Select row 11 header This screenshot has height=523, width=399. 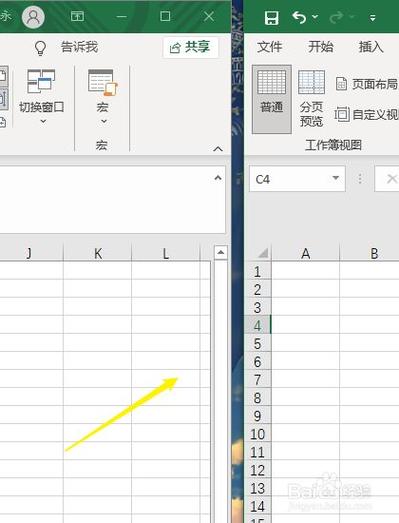(258, 452)
